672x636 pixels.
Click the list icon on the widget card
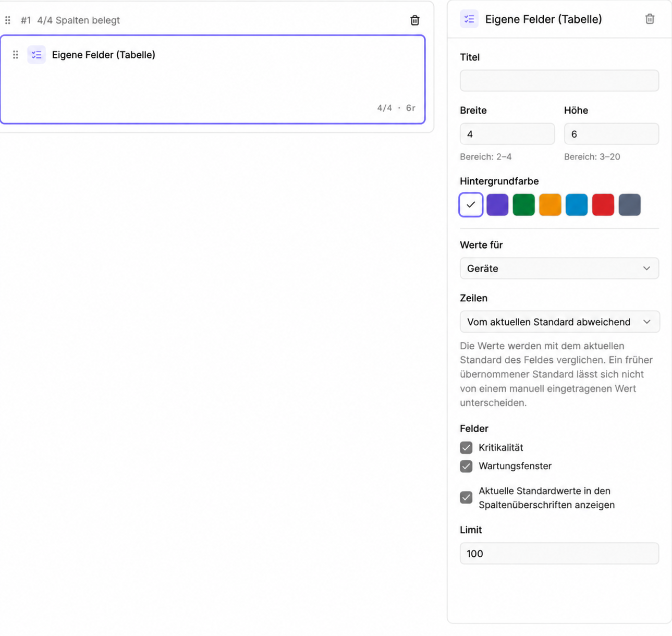[36, 55]
